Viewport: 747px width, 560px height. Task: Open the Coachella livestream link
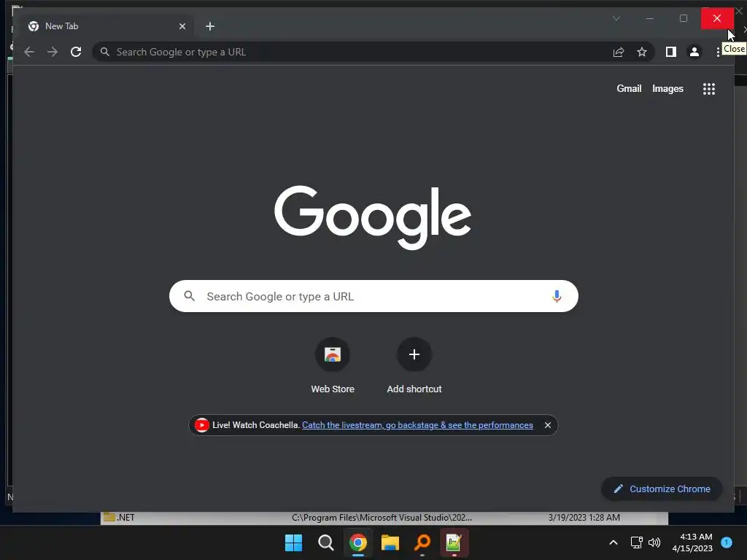point(417,425)
